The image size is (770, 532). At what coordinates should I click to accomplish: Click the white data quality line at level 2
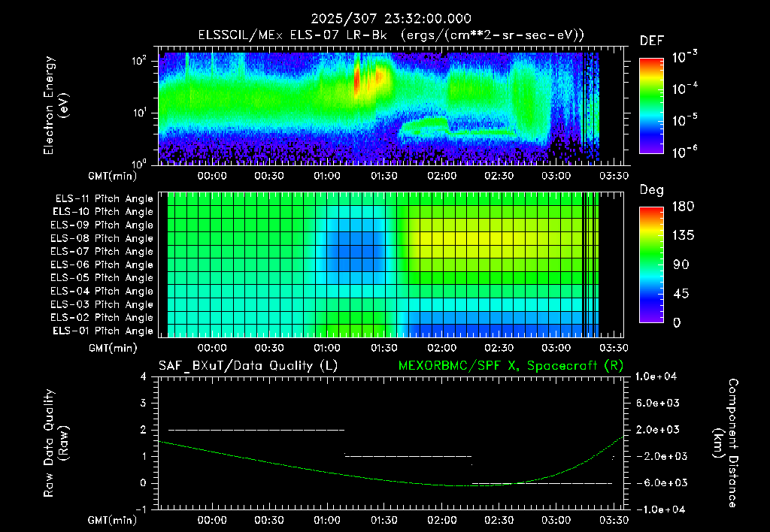pyautogui.click(x=256, y=430)
